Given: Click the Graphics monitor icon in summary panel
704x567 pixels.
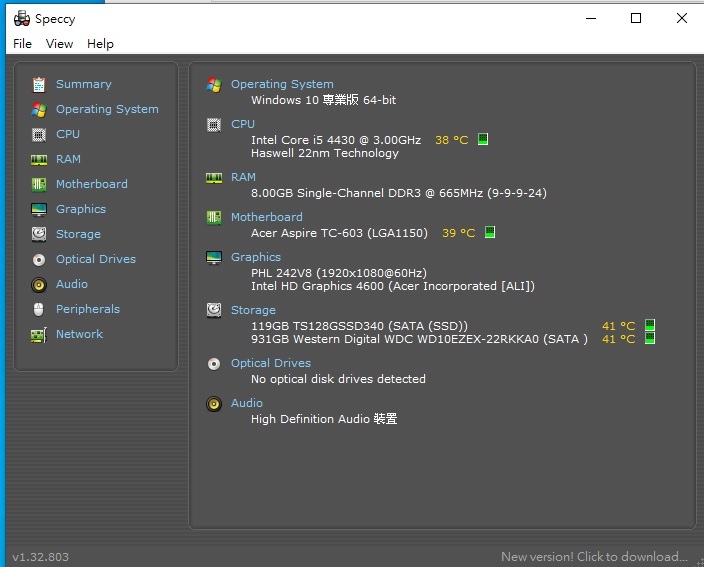Looking at the screenshot, I should pyautogui.click(x=214, y=258).
